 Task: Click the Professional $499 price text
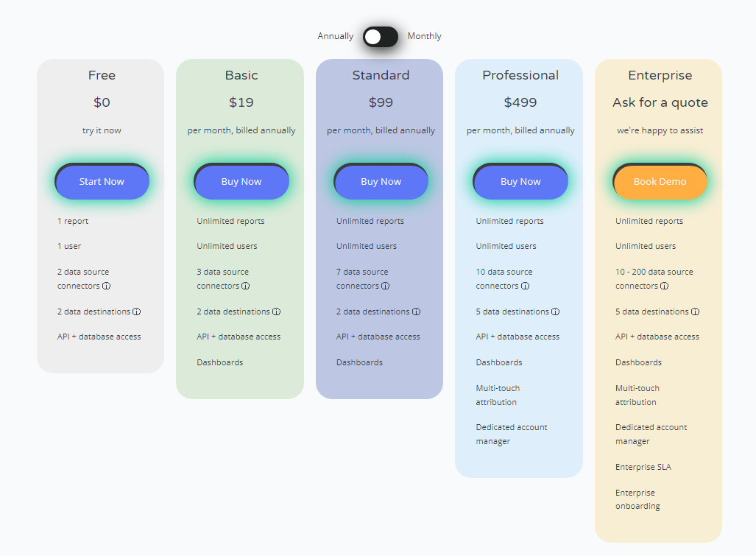pyautogui.click(x=520, y=102)
